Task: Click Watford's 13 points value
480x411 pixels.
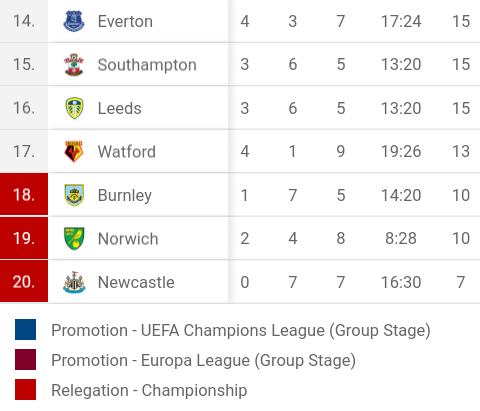Action: (x=461, y=152)
